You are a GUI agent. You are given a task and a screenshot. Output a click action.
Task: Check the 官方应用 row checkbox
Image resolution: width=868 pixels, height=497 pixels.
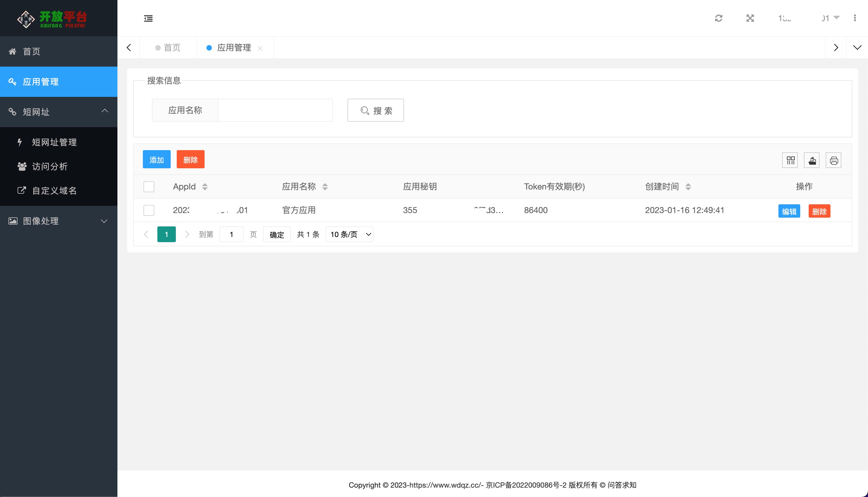[x=149, y=210]
